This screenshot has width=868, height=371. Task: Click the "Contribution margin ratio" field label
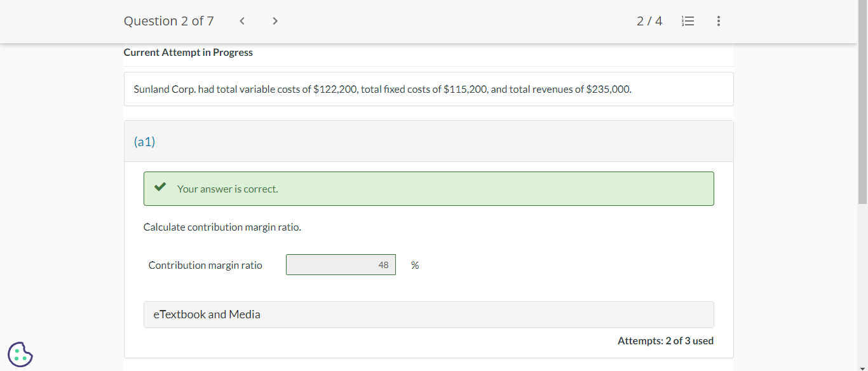tap(205, 265)
